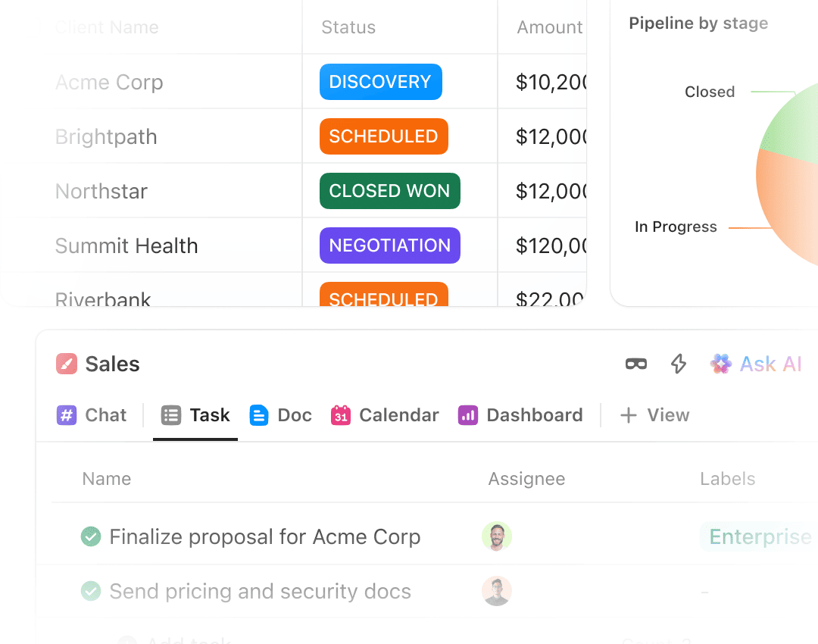This screenshot has width=818, height=644.
Task: Click the Finalize proposal assignee avatar
Action: (497, 536)
